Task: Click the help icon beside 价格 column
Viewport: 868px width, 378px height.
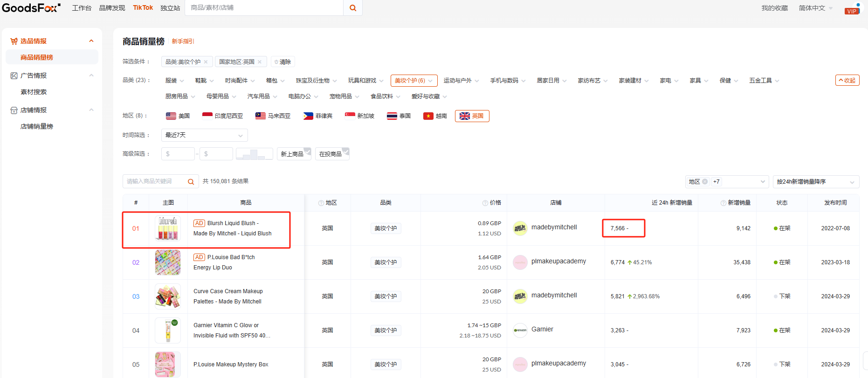Action: tap(485, 203)
